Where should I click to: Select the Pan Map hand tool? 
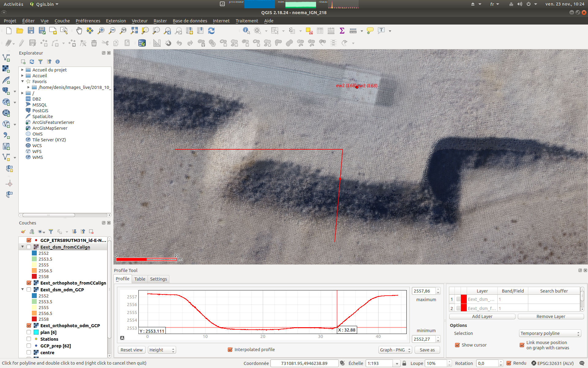[79, 31]
